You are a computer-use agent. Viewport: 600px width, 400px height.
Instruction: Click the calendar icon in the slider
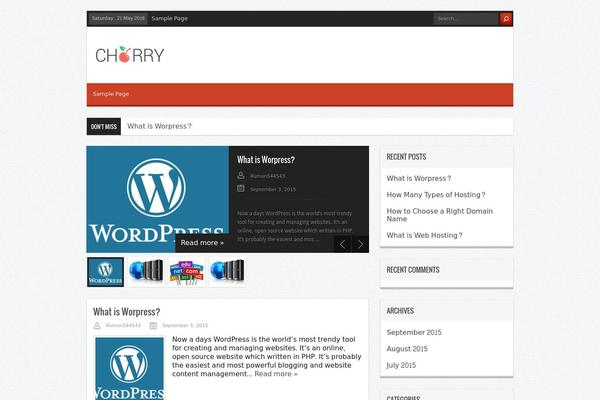pos(241,188)
